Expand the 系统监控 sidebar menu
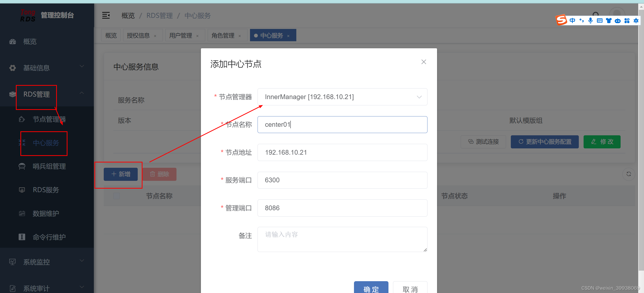Screen dimensions: 644x293 point(82,261)
